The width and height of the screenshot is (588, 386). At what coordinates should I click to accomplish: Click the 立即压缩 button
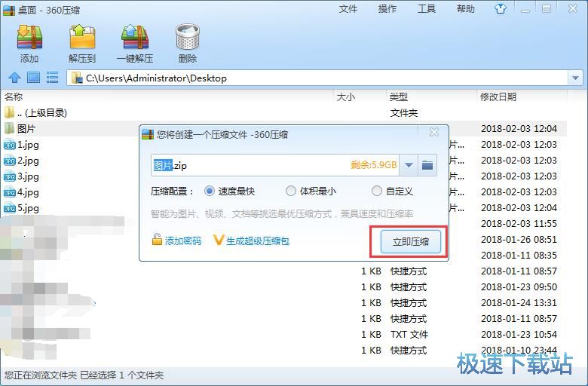coord(411,241)
